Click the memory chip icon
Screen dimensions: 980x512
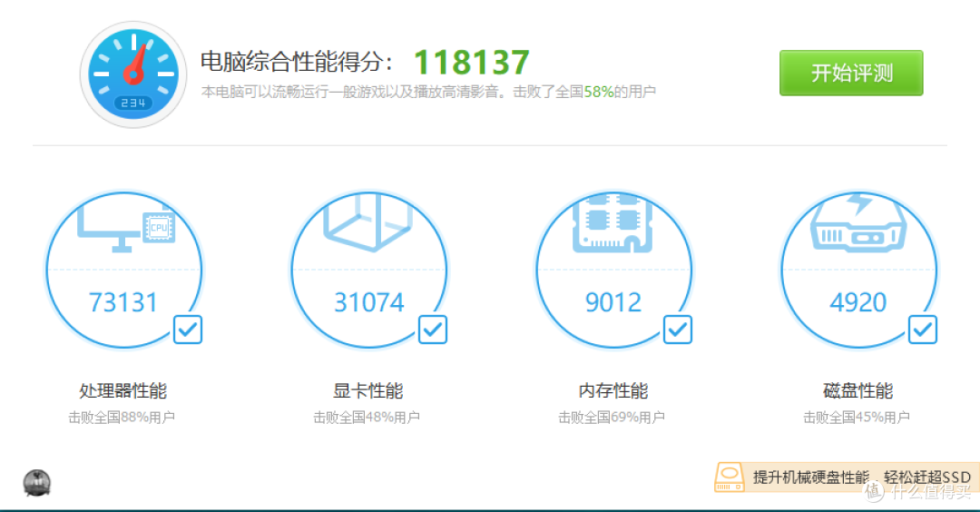[613, 223]
